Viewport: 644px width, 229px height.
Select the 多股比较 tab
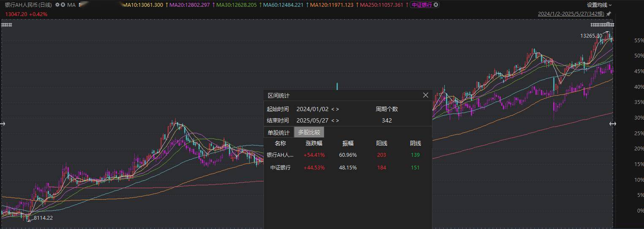coord(309,132)
